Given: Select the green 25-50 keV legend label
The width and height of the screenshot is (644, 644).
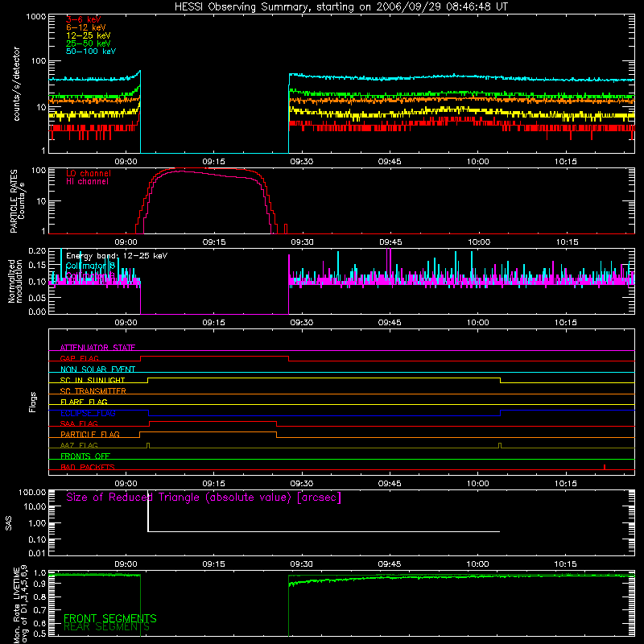Looking at the screenshot, I should tap(89, 43).
